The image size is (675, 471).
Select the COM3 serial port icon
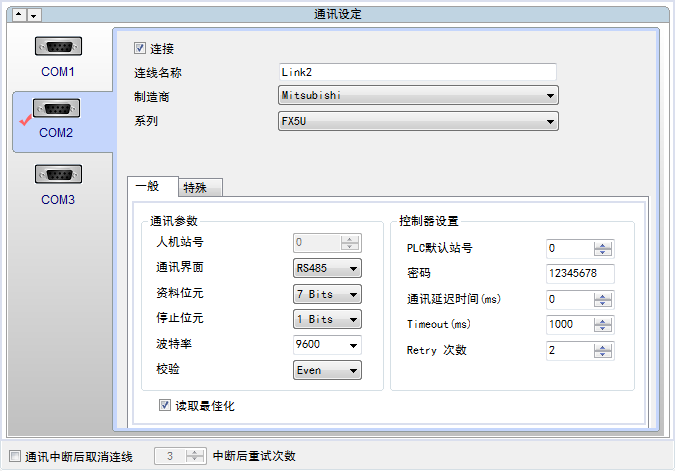pos(58,175)
